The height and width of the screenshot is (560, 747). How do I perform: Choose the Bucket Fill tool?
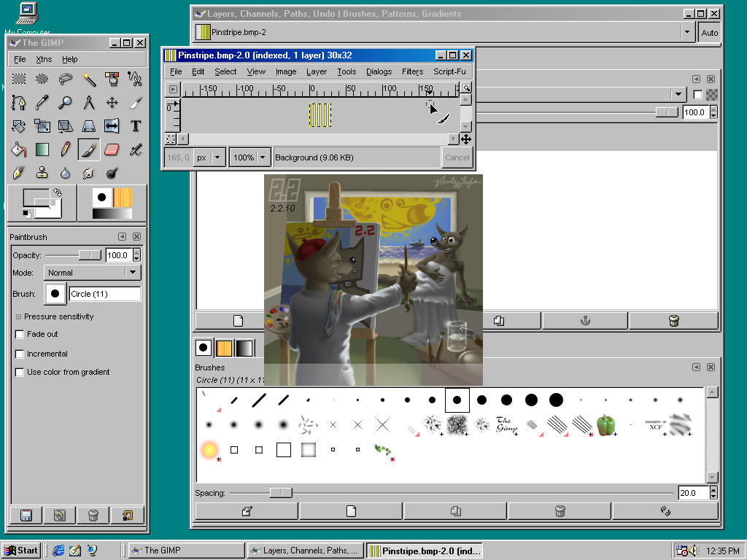click(x=19, y=149)
